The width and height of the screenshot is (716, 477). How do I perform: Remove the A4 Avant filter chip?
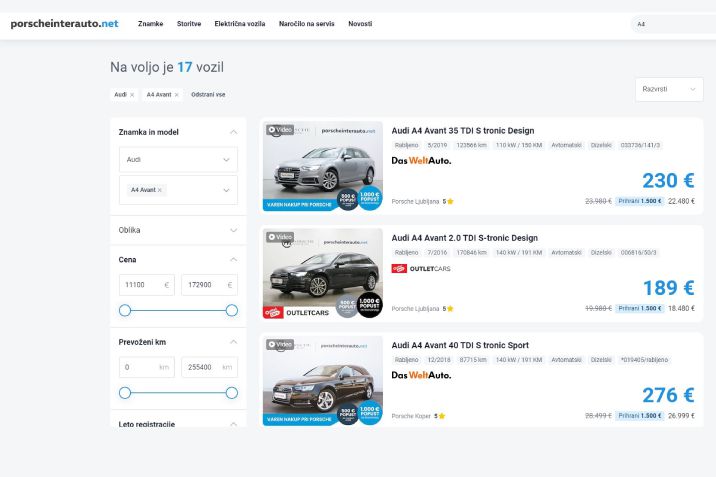tap(177, 95)
